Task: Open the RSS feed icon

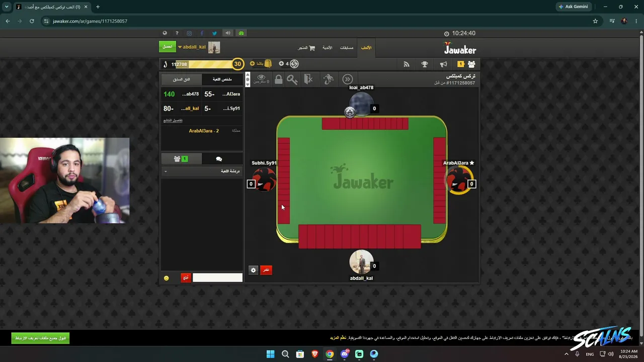Action: point(407,64)
